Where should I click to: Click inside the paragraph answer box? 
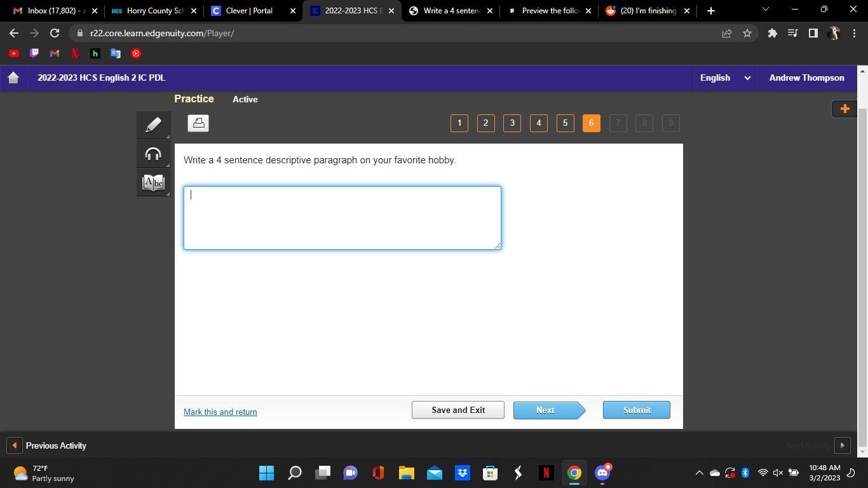342,218
